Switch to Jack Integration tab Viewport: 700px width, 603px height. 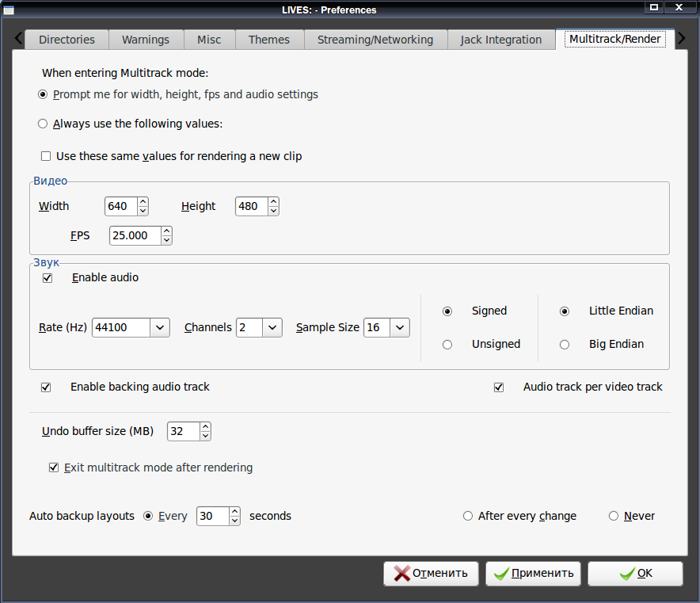[x=501, y=40]
